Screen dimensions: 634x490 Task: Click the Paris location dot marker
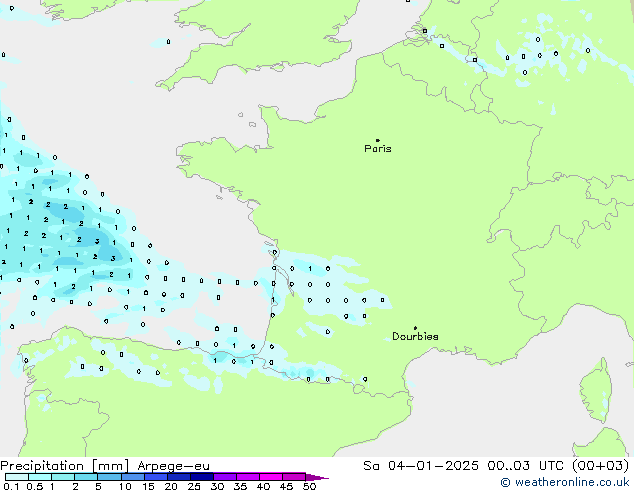378,140
